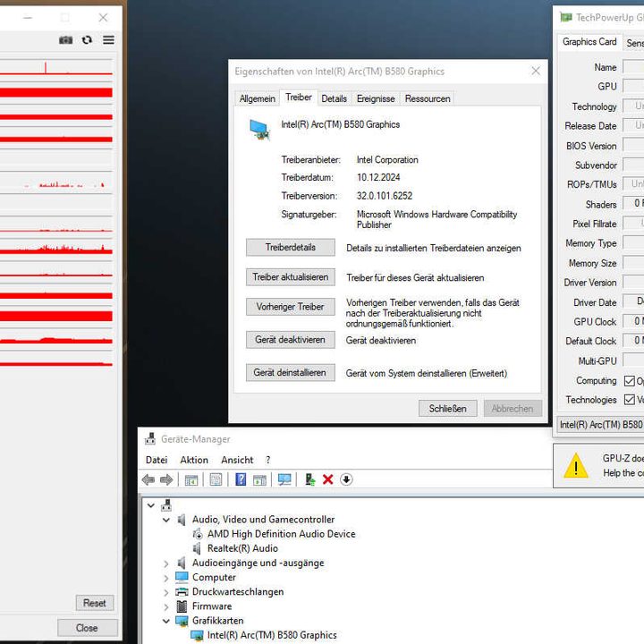
Task: Expand the Firmware category
Action: click(166, 606)
